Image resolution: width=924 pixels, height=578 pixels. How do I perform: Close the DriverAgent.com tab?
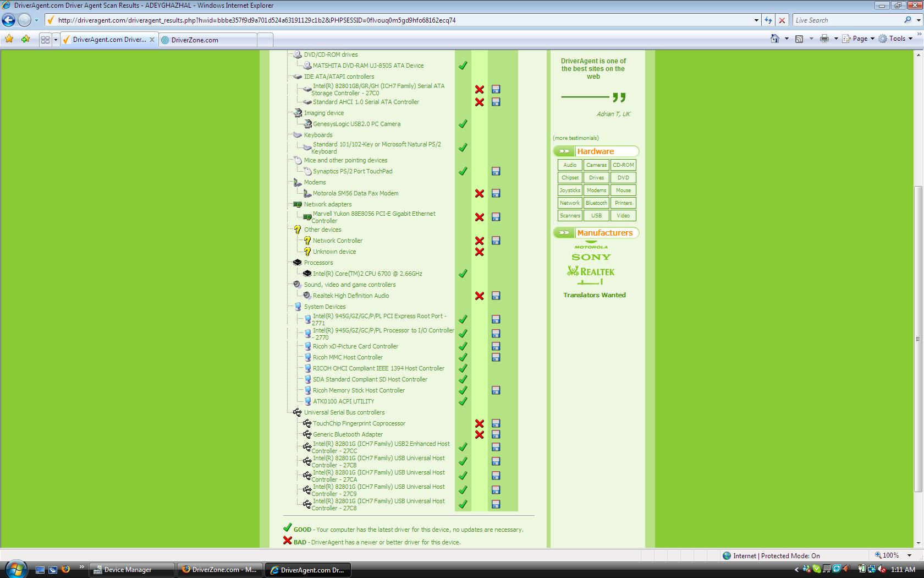click(152, 40)
